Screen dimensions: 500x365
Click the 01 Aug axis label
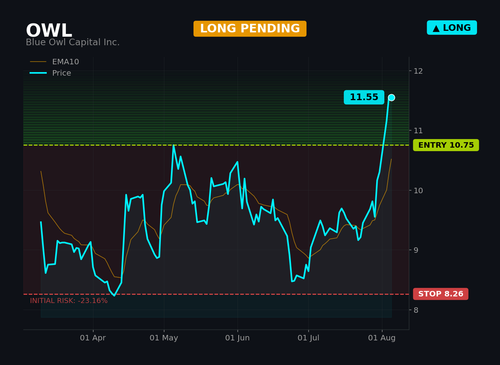tap(382, 338)
